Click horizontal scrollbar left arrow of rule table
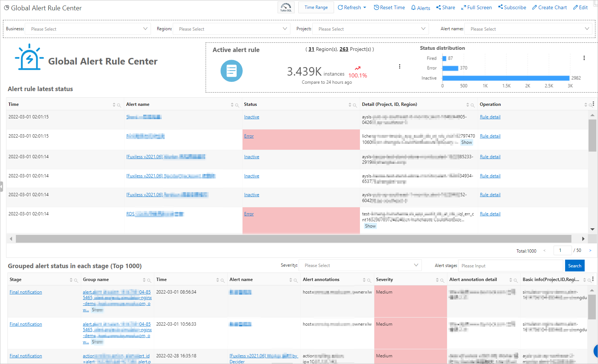Viewport: 598px width, 364px height. [11, 239]
